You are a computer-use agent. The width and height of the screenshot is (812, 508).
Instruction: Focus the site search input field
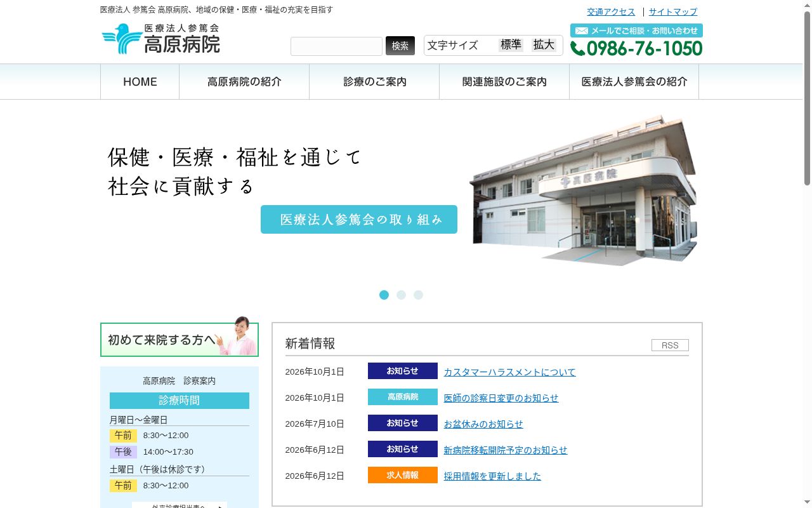336,46
